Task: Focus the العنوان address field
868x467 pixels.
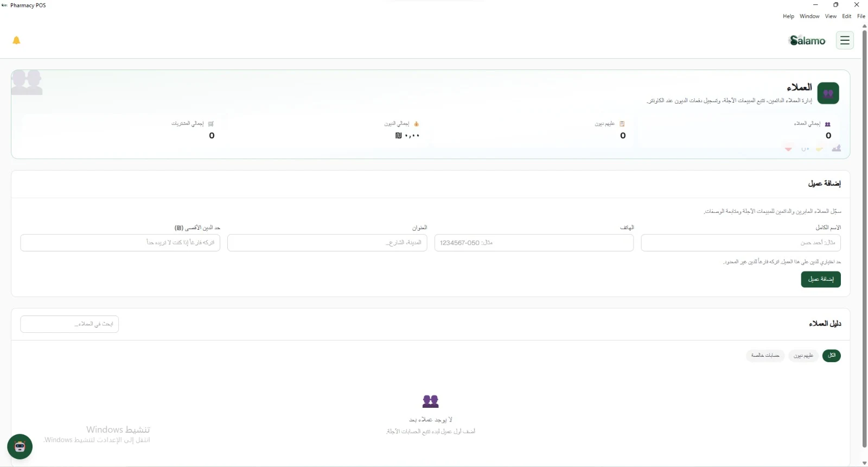Action: (x=327, y=243)
